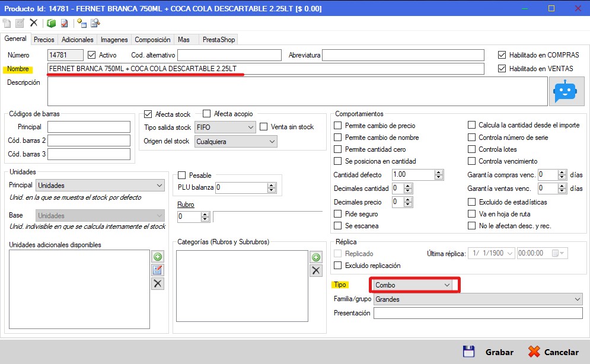The height and width of the screenshot is (364, 590).
Task: Increase Decimales cantidad value
Action: pyautogui.click(x=408, y=186)
